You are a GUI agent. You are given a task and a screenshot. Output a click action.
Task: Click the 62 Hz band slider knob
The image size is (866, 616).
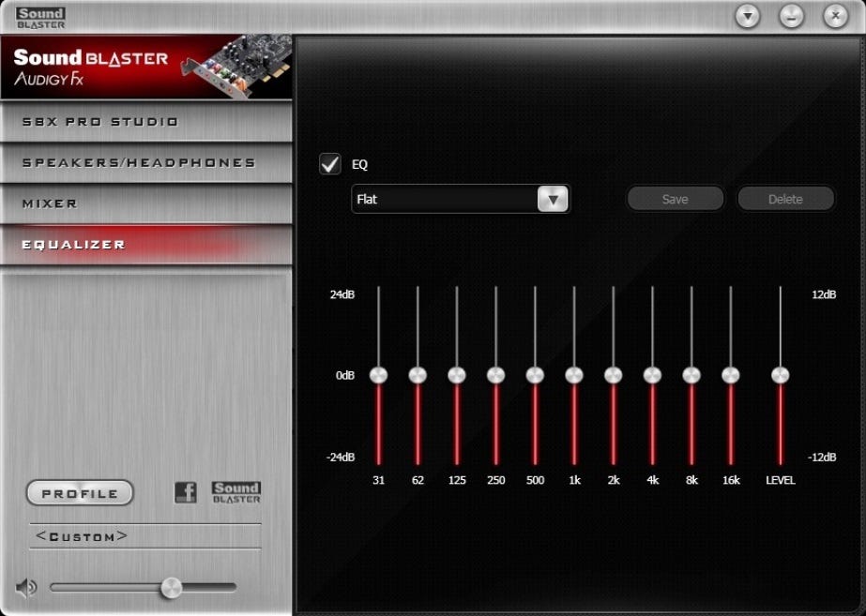(418, 375)
